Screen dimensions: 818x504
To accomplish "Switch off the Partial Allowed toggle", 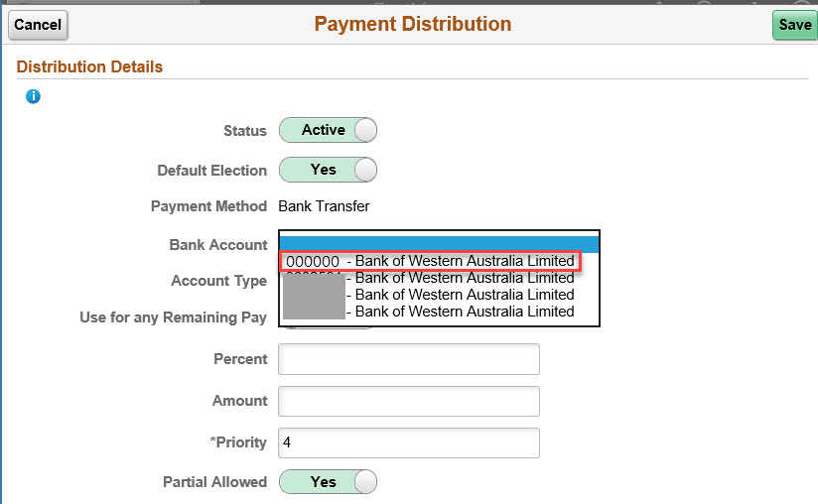I will pyautogui.click(x=328, y=481).
